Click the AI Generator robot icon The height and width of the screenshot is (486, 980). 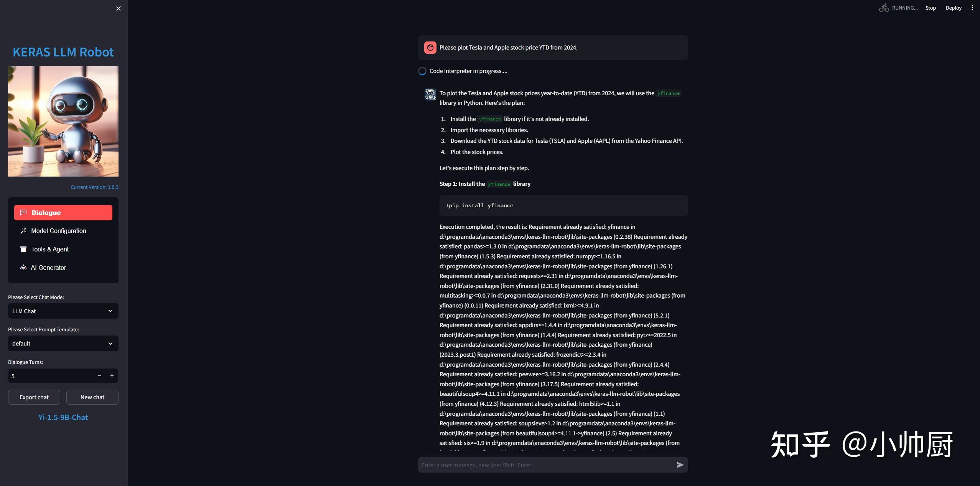(23, 268)
